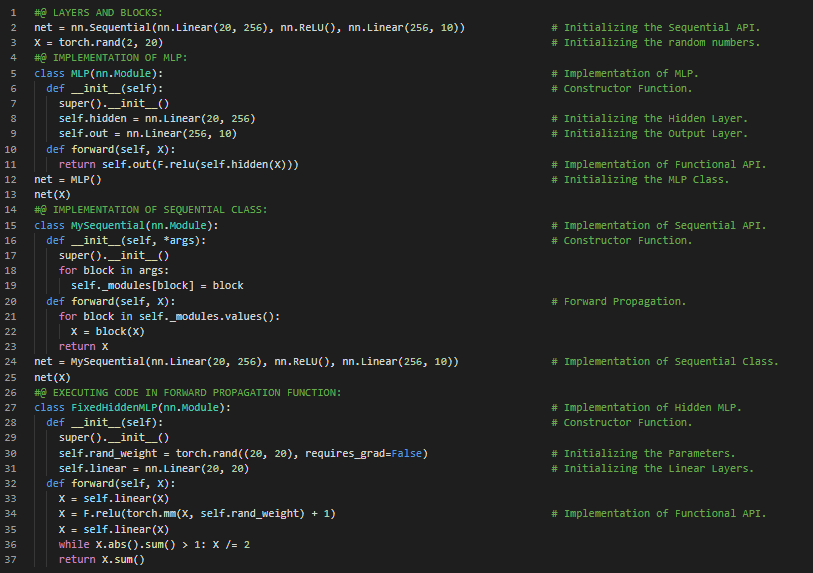Click line number 37 in the gutter

11,560
